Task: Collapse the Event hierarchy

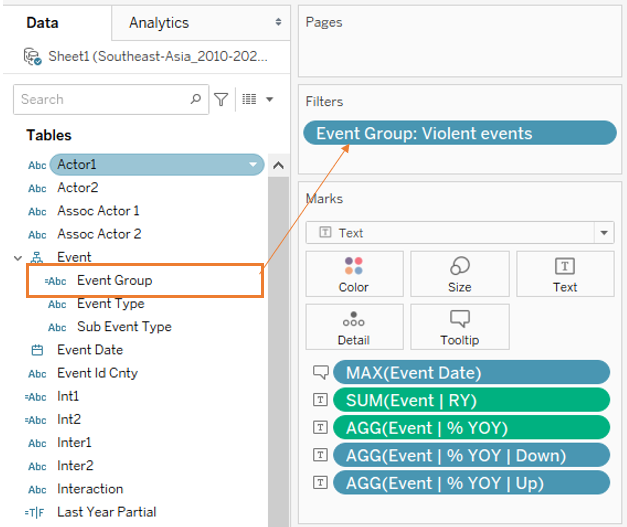Action: 17,258
